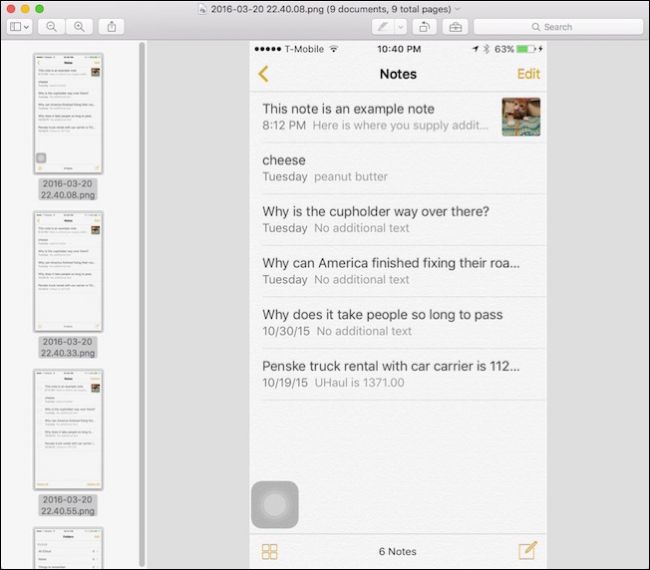Open the sidebar view options dropdown
This screenshot has width=650, height=570.
(19, 27)
